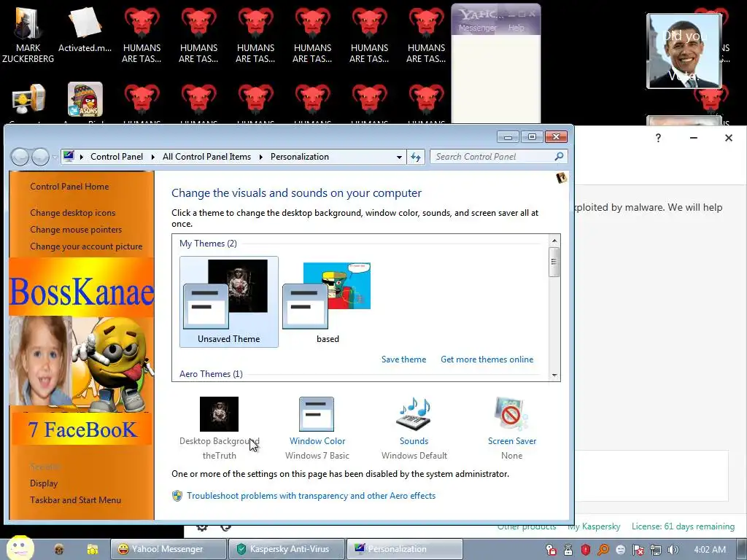
Task: Click theme list scrollbar down arrow
Action: (554, 376)
